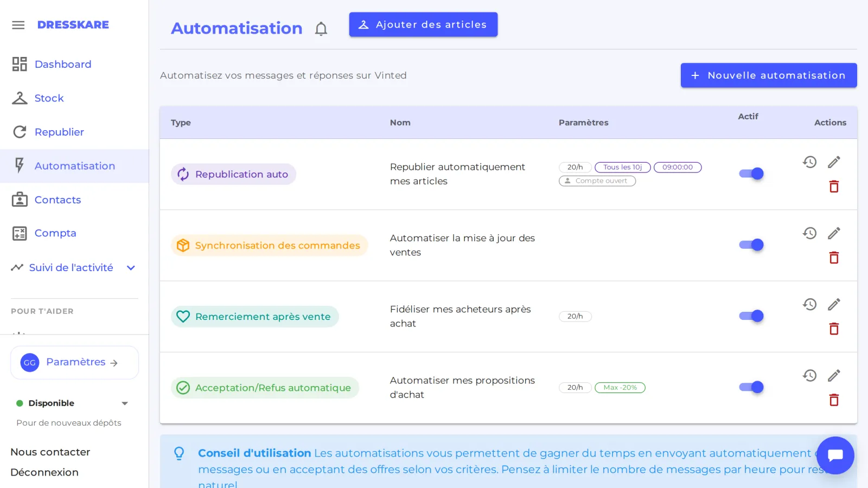Open the Contacts page

click(x=74, y=200)
